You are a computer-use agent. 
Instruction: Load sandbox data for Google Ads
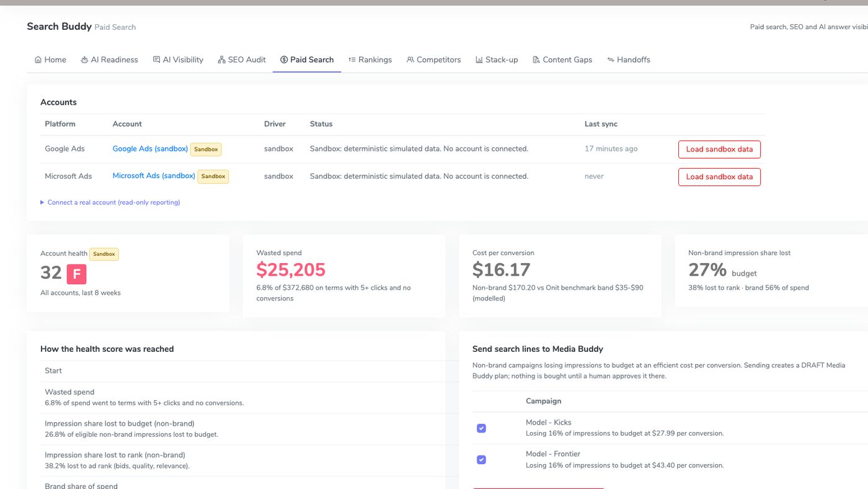(719, 149)
